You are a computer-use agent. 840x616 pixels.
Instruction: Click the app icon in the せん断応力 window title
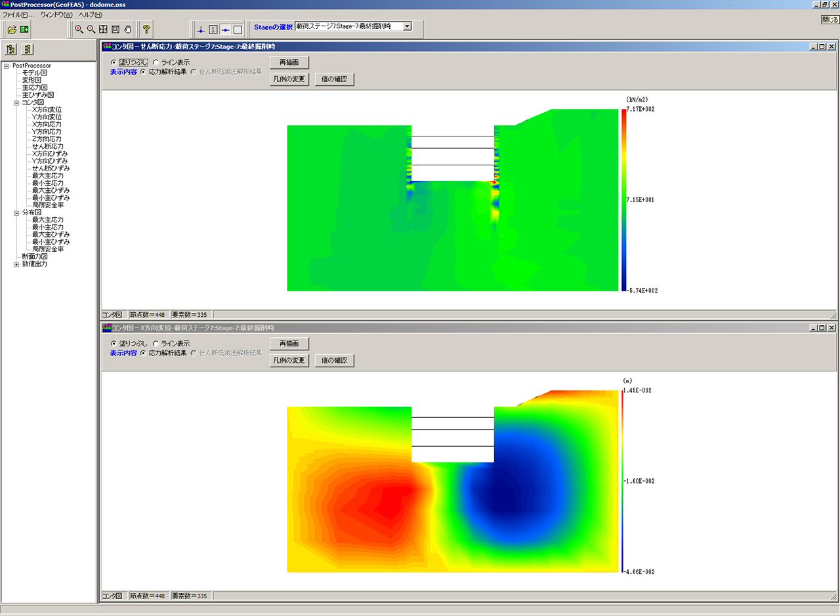click(x=107, y=47)
